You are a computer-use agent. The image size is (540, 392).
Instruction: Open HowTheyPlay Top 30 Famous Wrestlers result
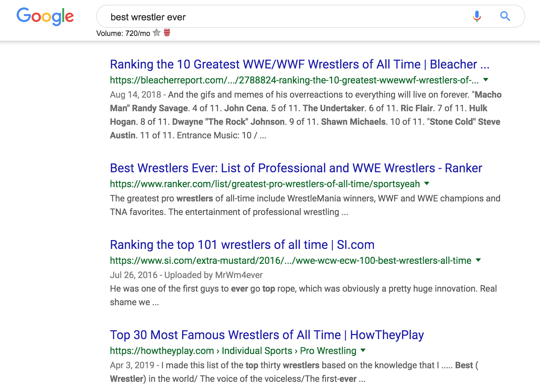pos(267,335)
